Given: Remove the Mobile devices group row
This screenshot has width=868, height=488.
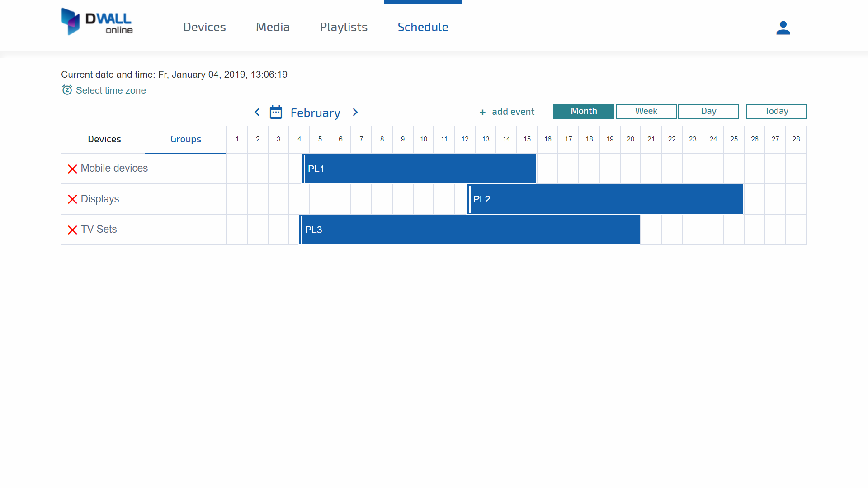Looking at the screenshot, I should 72,169.
